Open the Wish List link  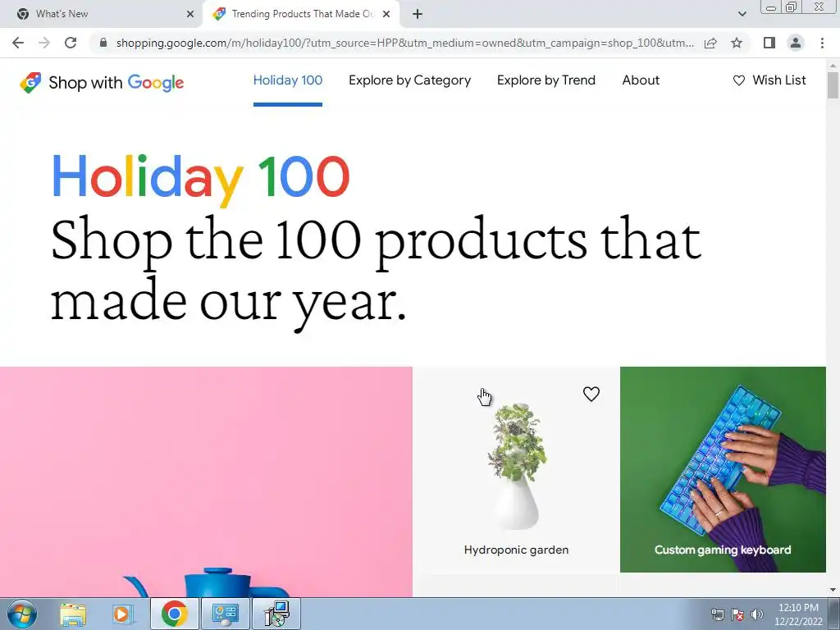pos(769,80)
